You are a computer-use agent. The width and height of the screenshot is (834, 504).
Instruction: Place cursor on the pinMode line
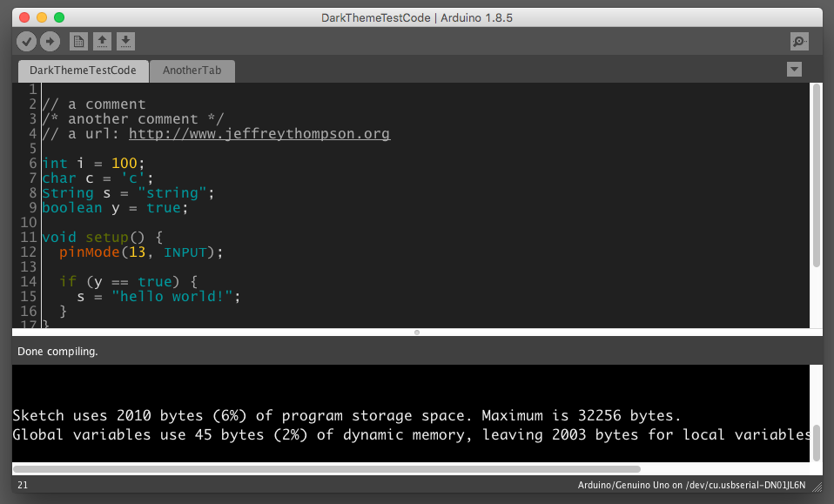point(141,252)
